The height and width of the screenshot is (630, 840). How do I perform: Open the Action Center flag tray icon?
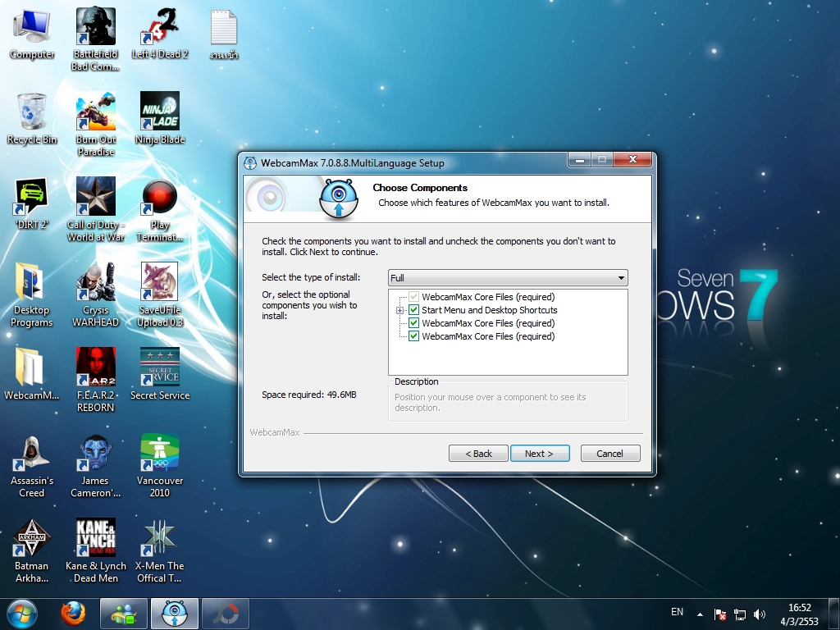click(x=720, y=614)
